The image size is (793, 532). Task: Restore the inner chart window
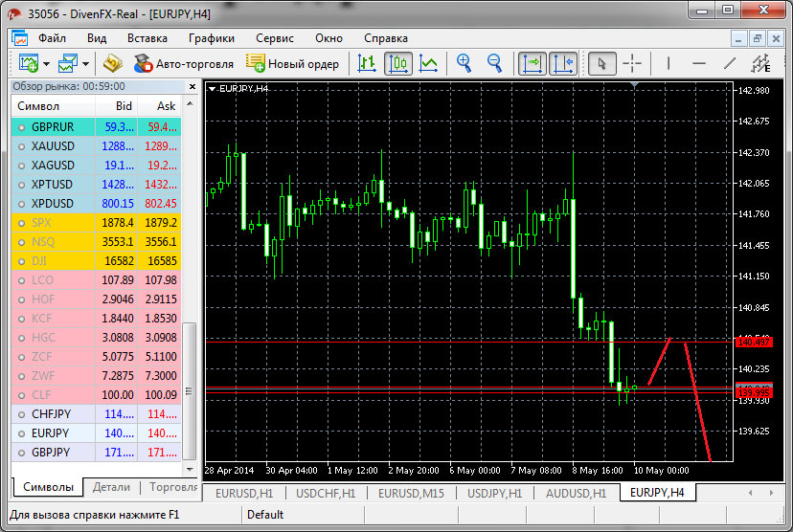tap(758, 38)
